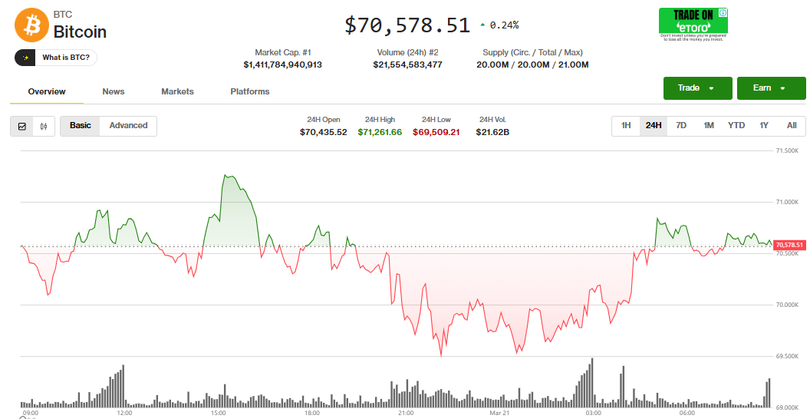The height and width of the screenshot is (419, 810).
Task: Click the red 70,578.51 price tag on chart
Action: pyautogui.click(x=790, y=245)
